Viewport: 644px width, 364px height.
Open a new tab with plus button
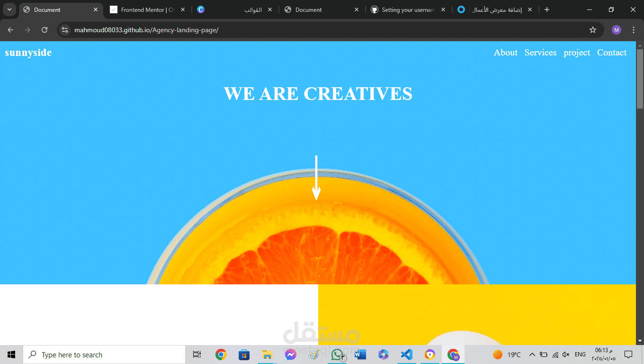tap(547, 9)
